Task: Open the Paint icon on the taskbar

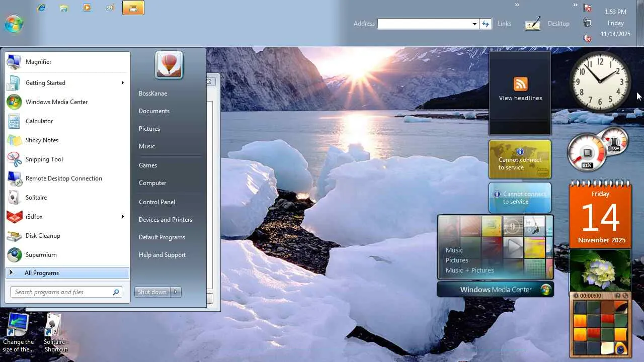Action: pos(110,8)
